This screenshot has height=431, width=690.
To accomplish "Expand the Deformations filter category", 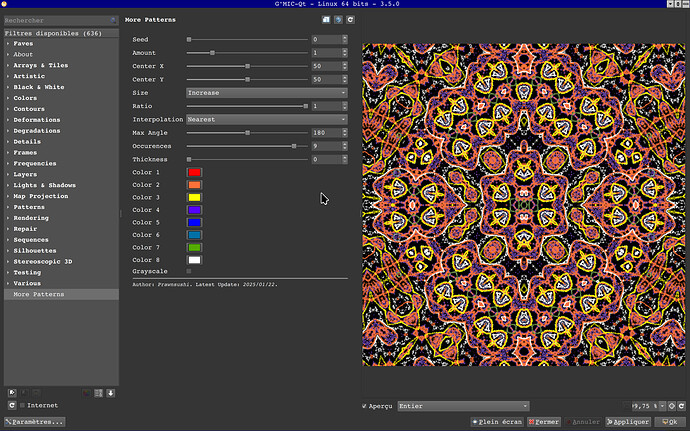I will point(36,119).
